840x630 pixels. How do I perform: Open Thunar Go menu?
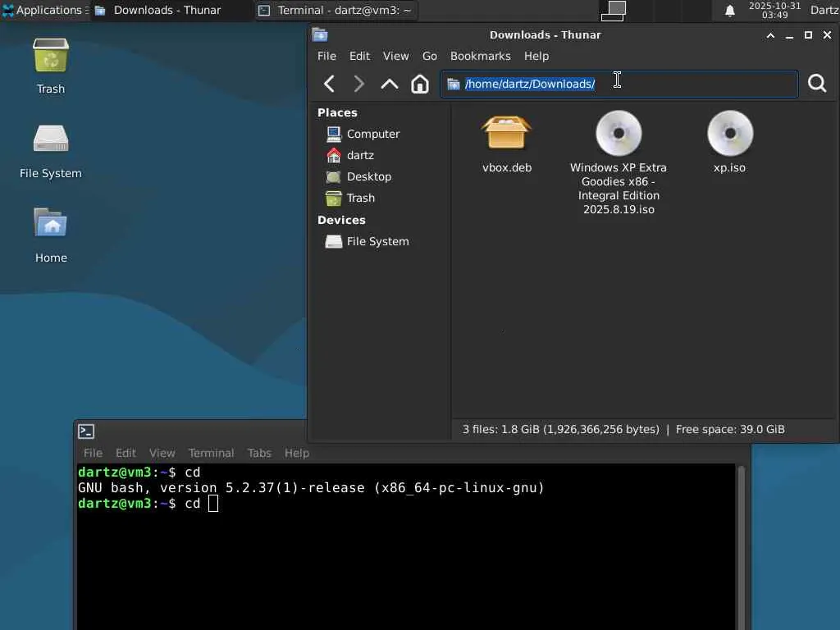[x=430, y=57]
